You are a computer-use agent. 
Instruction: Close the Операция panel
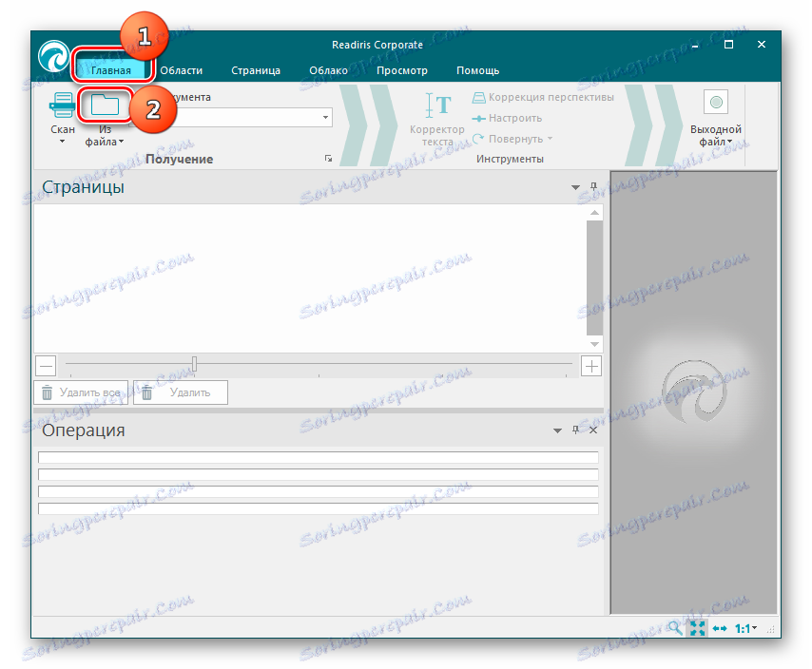click(x=593, y=430)
